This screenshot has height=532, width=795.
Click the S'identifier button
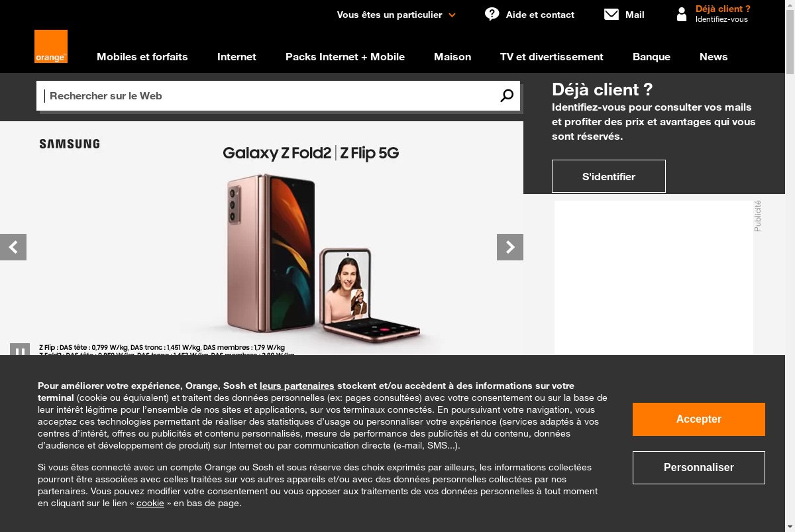pyautogui.click(x=609, y=176)
